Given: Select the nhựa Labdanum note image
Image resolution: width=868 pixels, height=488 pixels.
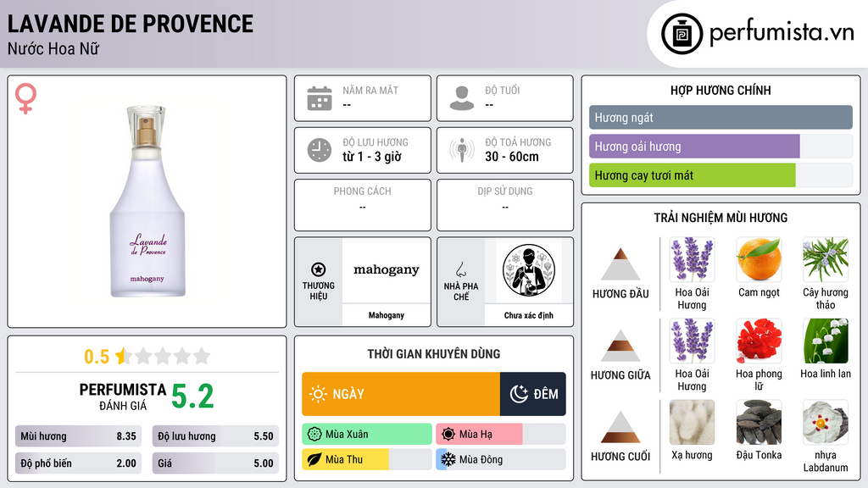Looking at the screenshot, I should coord(826,423).
